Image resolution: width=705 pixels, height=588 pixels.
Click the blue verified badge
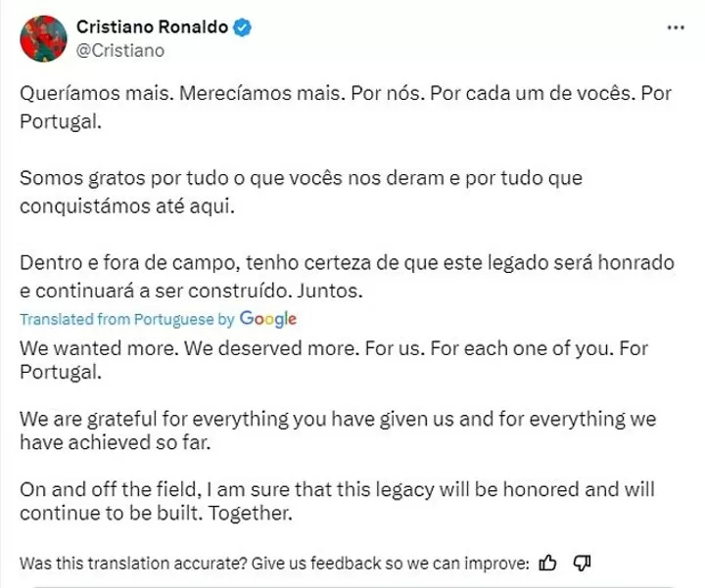[x=242, y=27]
